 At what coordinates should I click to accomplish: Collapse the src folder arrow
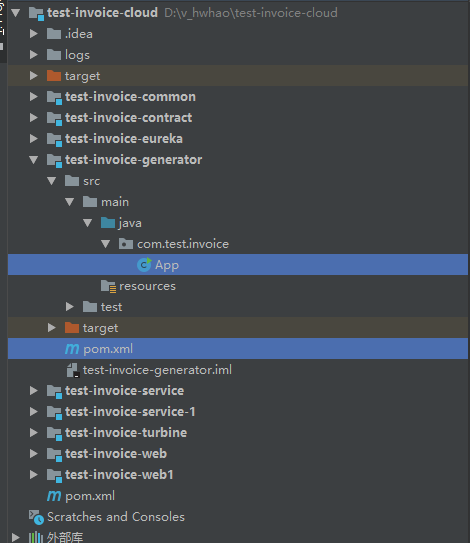52,181
